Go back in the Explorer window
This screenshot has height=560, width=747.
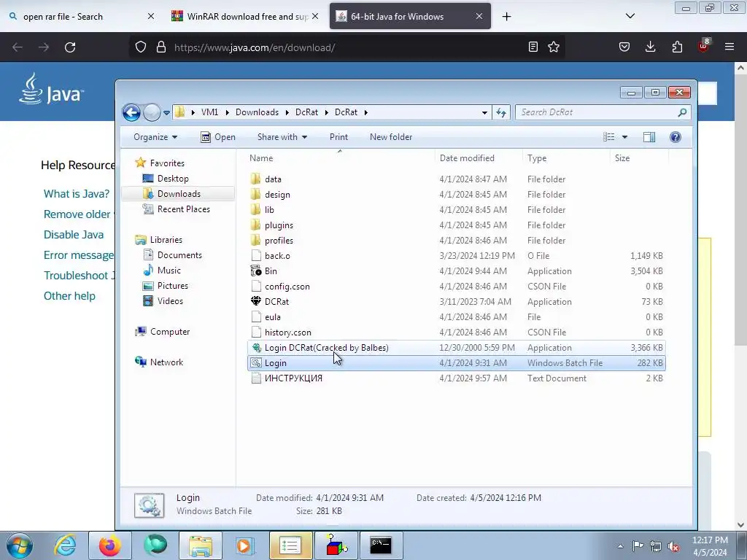click(131, 112)
